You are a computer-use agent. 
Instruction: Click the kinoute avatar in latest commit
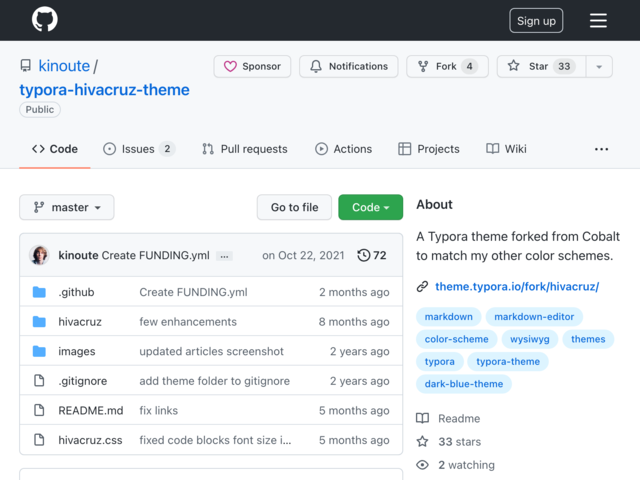click(40, 256)
